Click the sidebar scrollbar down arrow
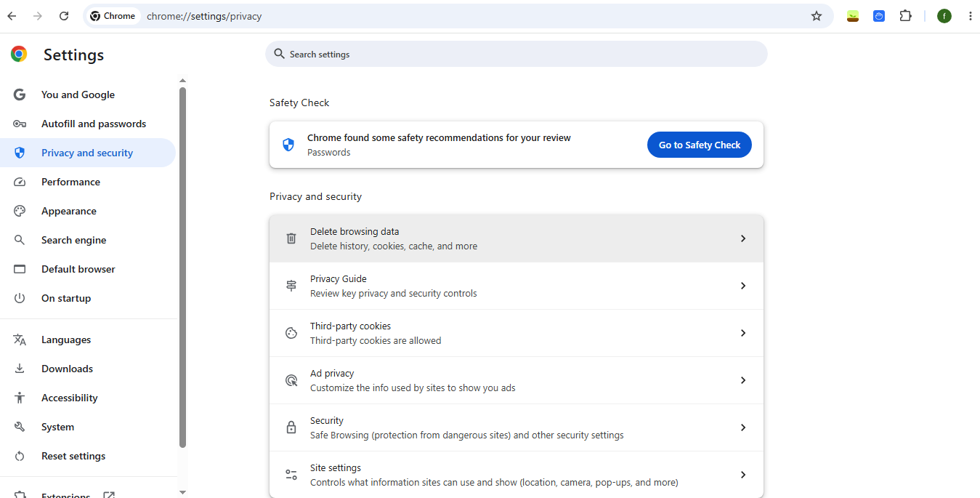 182,492
